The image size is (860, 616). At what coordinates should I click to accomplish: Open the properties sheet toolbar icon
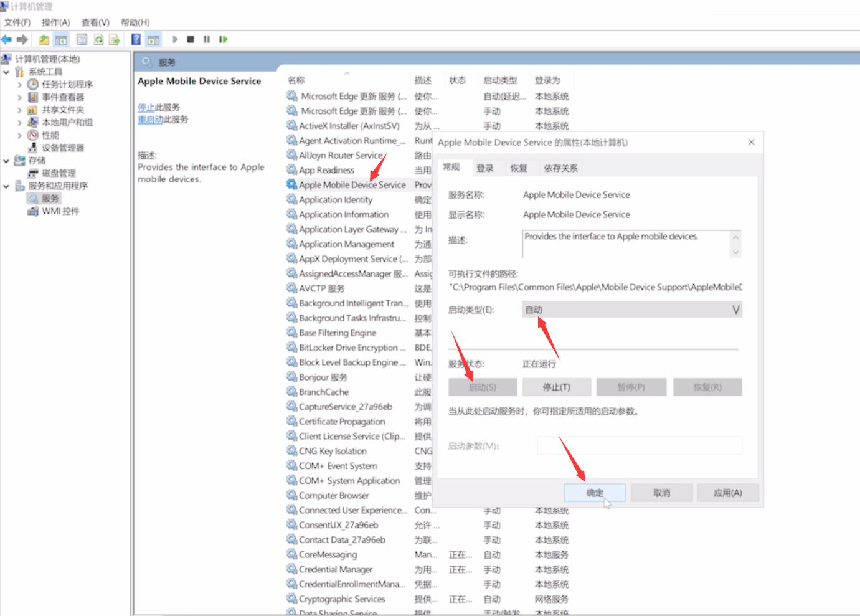pyautogui.click(x=82, y=39)
